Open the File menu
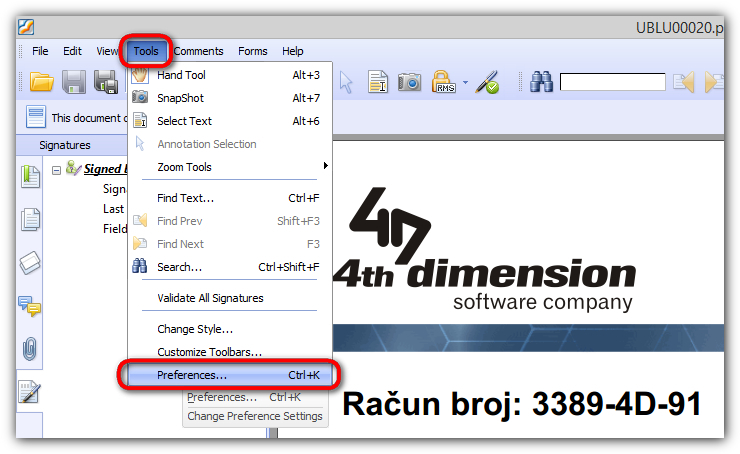This screenshot has height=454, width=740. point(40,51)
